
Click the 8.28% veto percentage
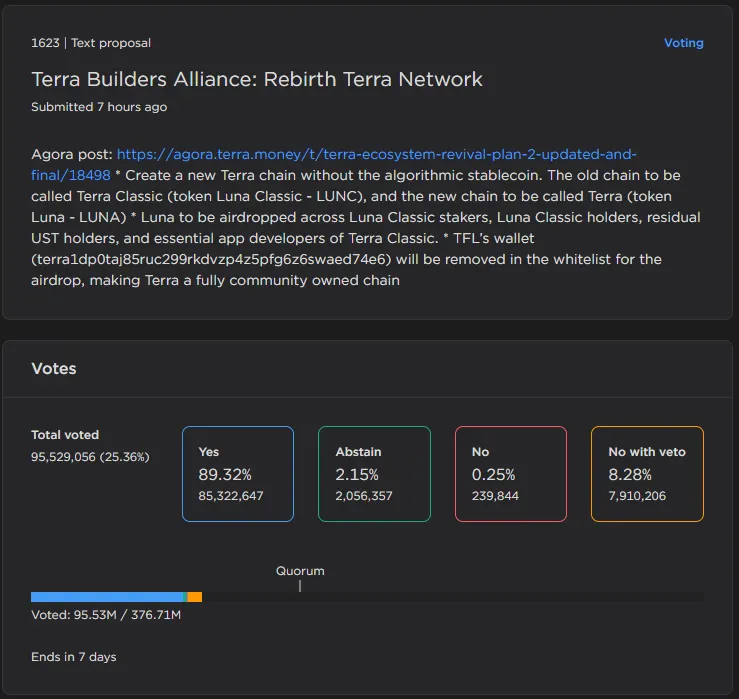click(630, 475)
